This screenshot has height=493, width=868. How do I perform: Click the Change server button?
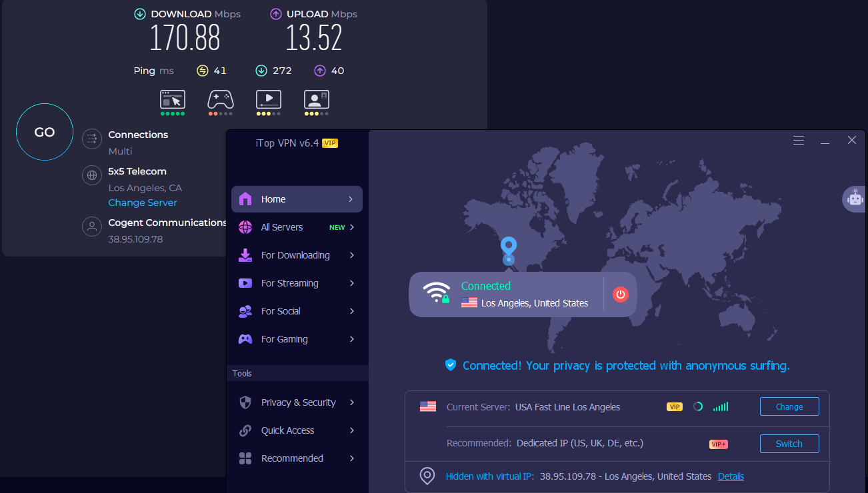coord(789,406)
